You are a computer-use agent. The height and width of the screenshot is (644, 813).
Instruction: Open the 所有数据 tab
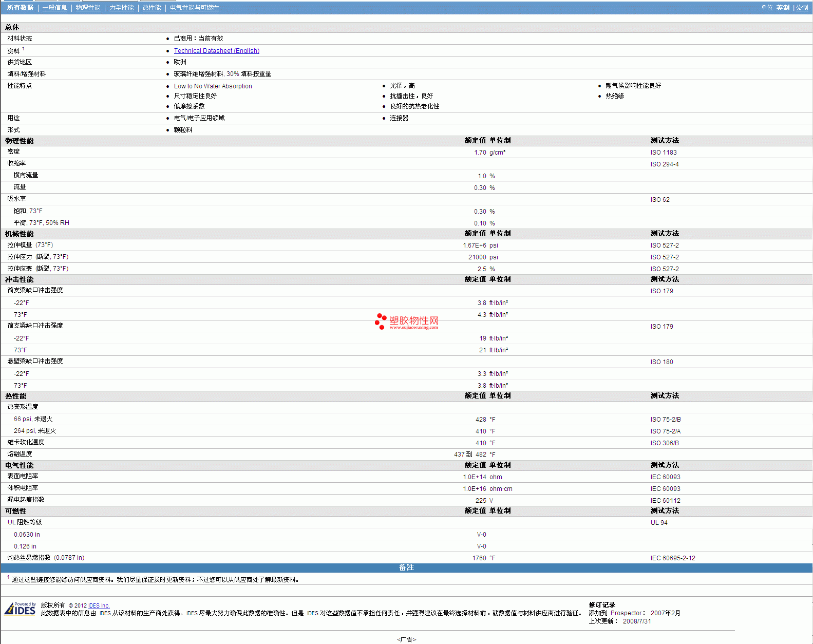point(20,8)
